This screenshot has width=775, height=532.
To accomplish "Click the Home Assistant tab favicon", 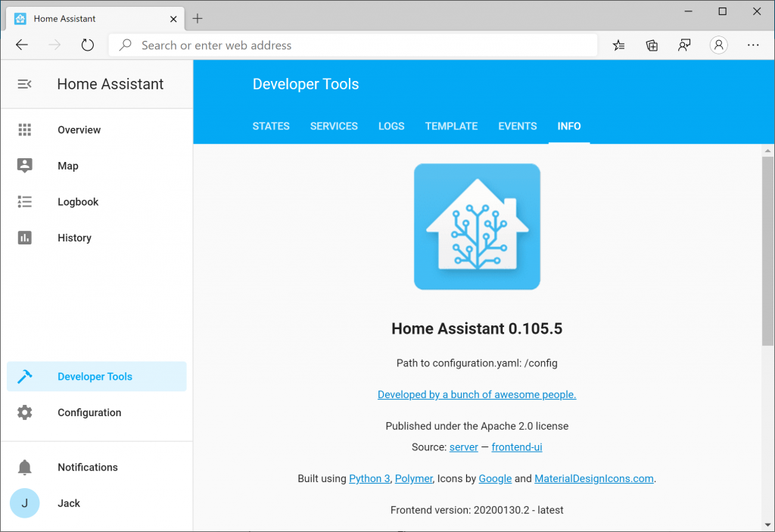I will pyautogui.click(x=20, y=19).
